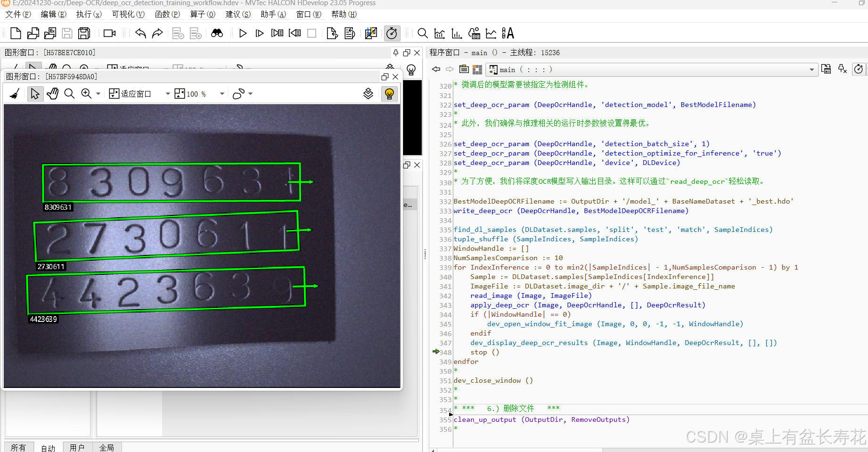Viewport: 868px width, 452px height.
Task: Open the find dialog via binoculars icon
Action: click(x=217, y=33)
